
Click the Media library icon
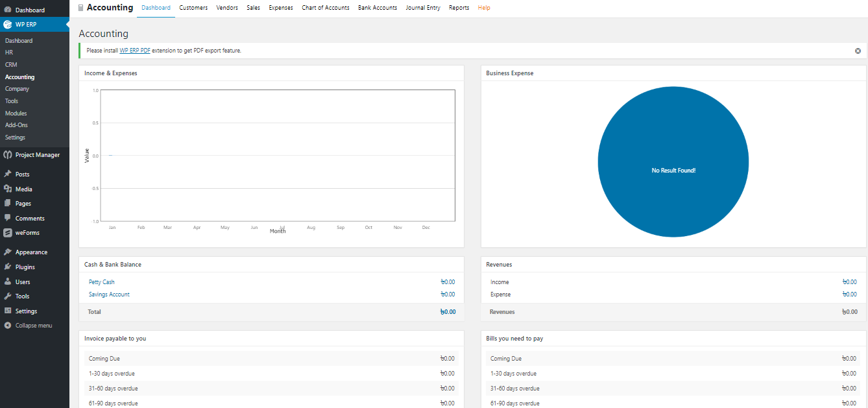8,189
